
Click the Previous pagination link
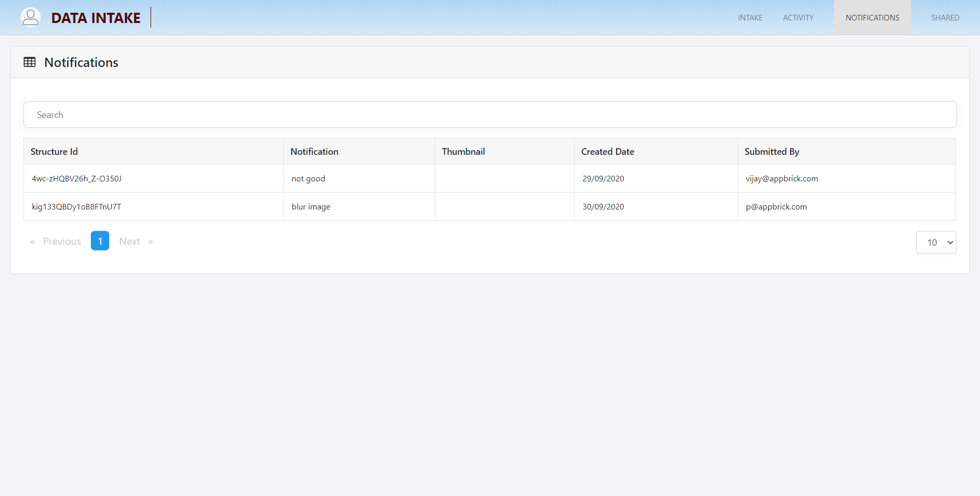(62, 242)
